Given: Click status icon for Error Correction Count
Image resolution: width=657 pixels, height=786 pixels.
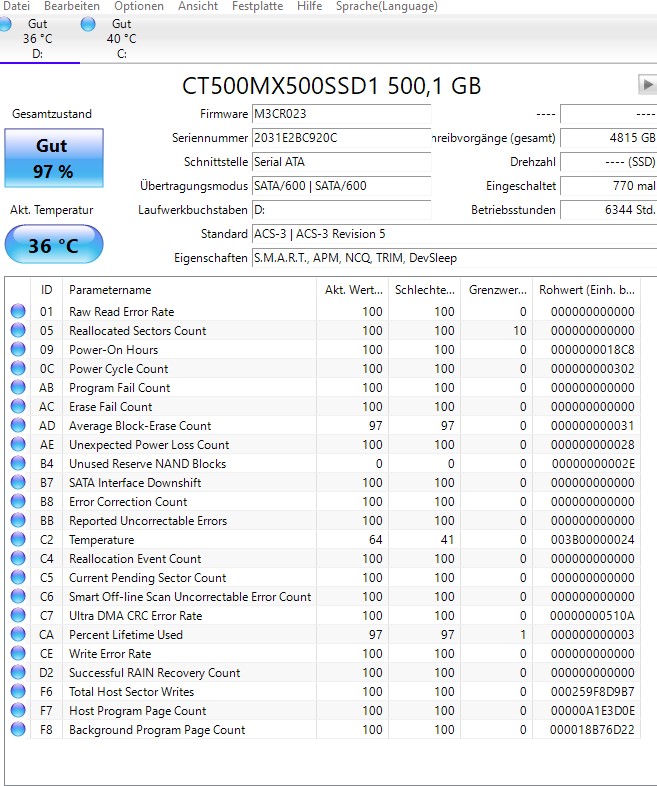Looking at the screenshot, I should tap(18, 502).
